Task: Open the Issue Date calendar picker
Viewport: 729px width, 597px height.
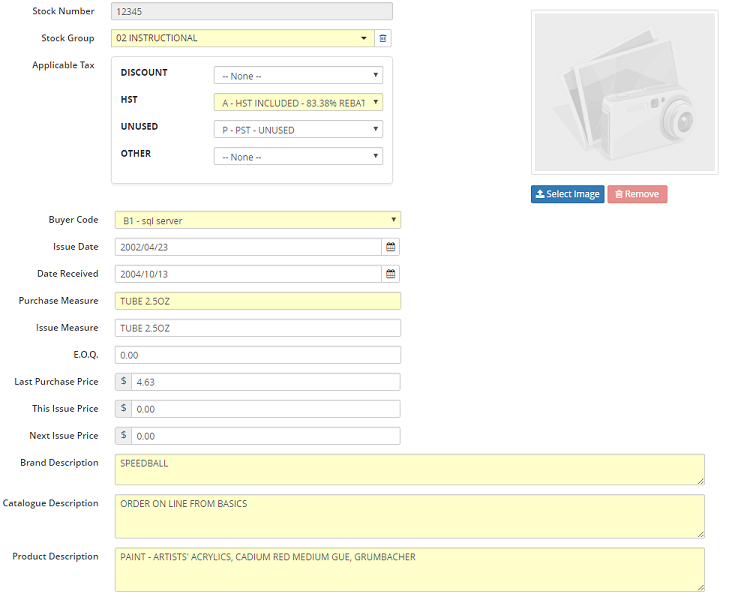Action: [391, 247]
